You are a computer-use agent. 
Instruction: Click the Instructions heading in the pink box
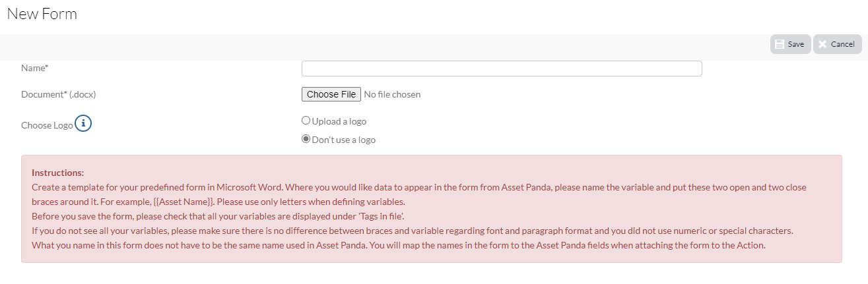[x=58, y=173]
